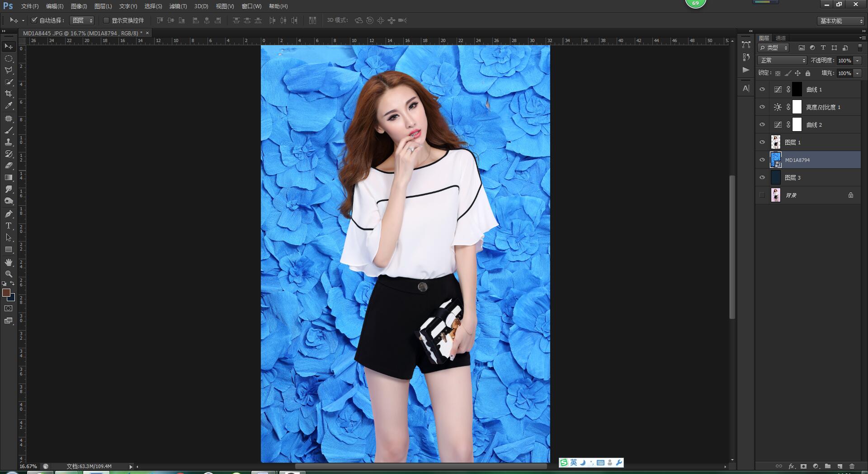Open the Auto-Select 图层 dropdown
This screenshot has width=868, height=474.
point(82,20)
